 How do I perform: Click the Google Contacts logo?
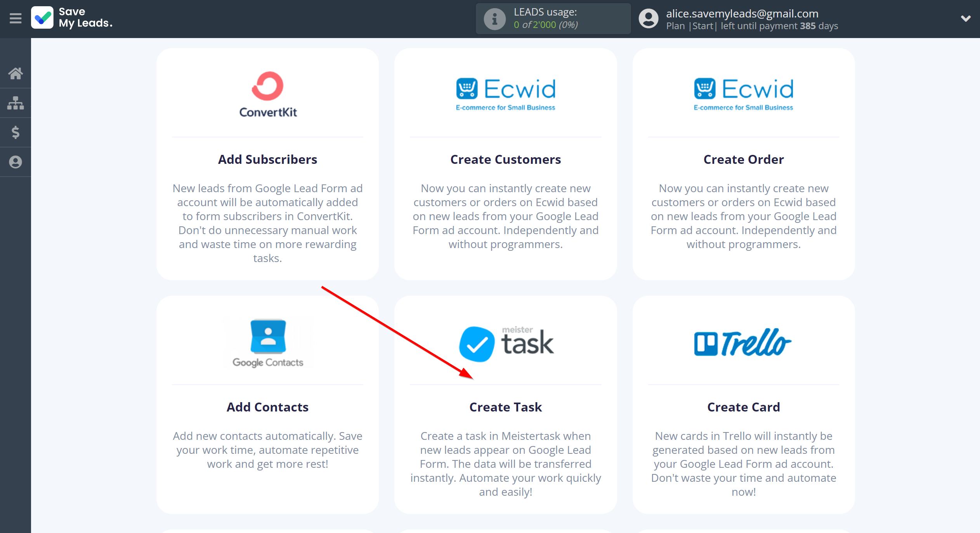(x=268, y=343)
